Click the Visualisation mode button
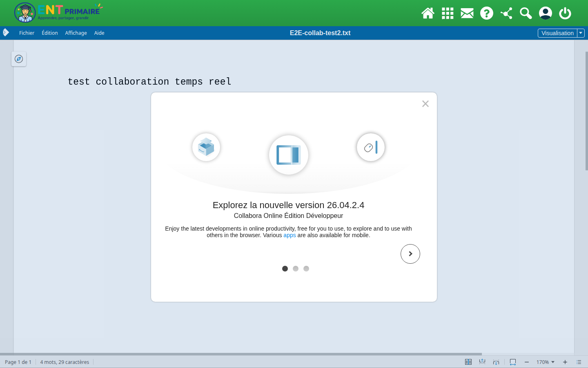The width and height of the screenshot is (588, 368). pos(557,33)
